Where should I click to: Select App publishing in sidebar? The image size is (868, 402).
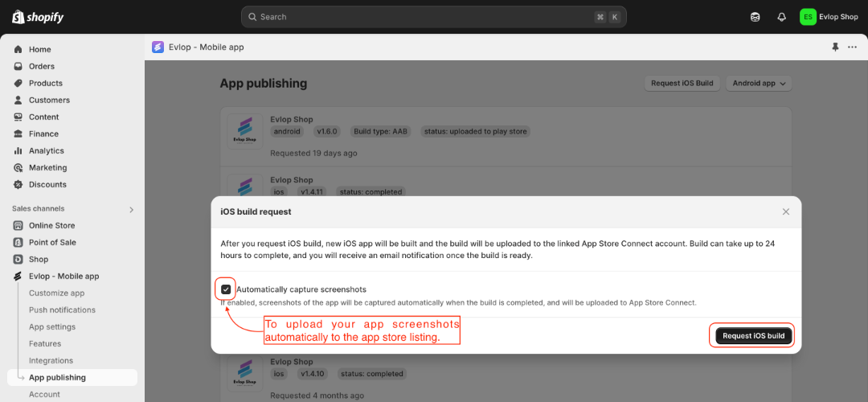coord(72,378)
